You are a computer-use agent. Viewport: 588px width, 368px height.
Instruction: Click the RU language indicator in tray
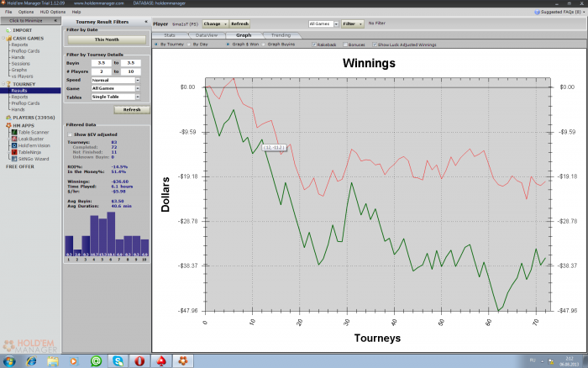pyautogui.click(x=533, y=360)
